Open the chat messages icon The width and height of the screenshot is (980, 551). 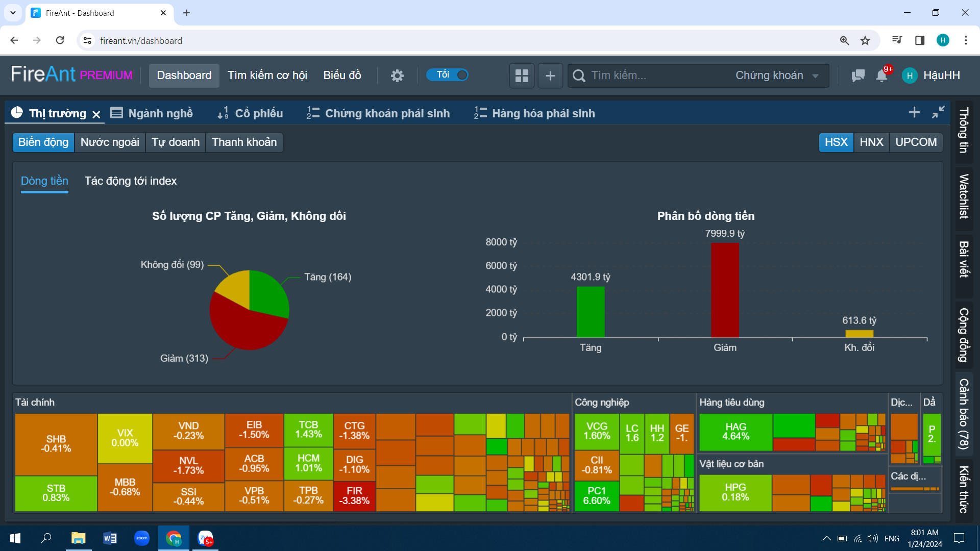858,76
